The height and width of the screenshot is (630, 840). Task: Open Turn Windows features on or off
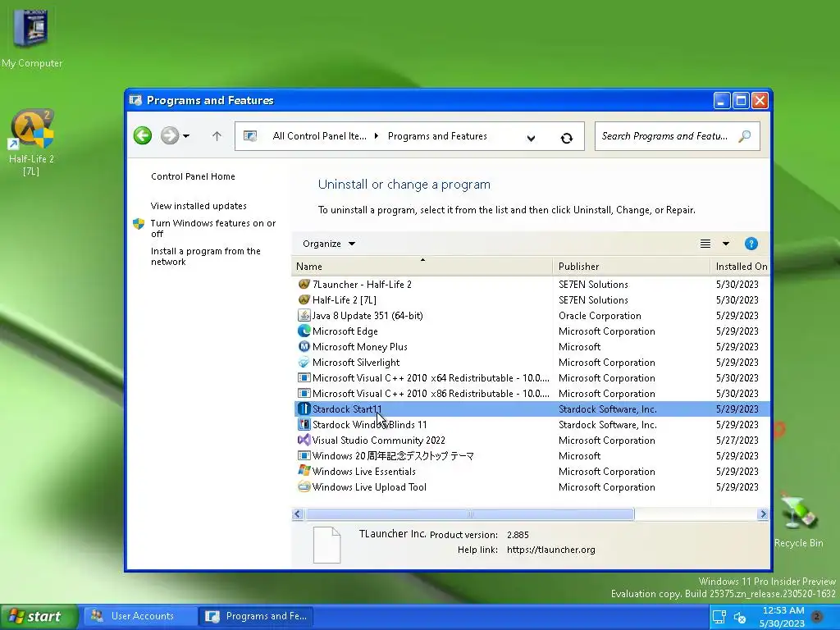[x=213, y=228]
